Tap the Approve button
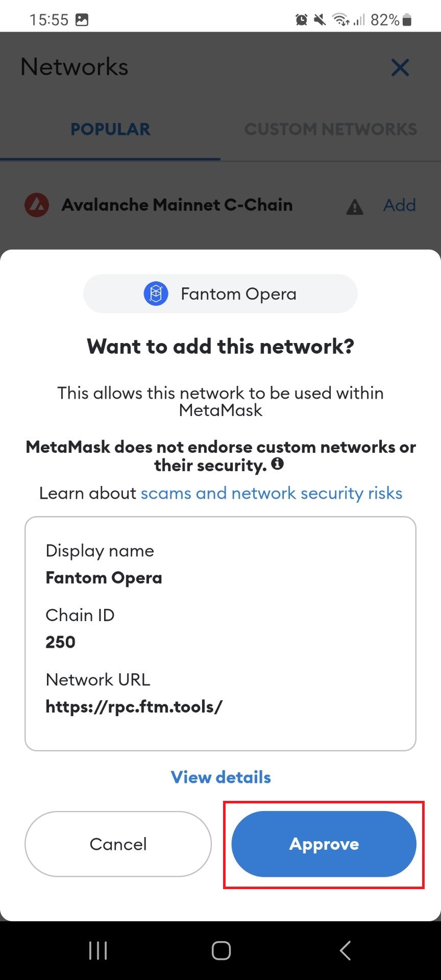The height and width of the screenshot is (980, 441). (324, 844)
